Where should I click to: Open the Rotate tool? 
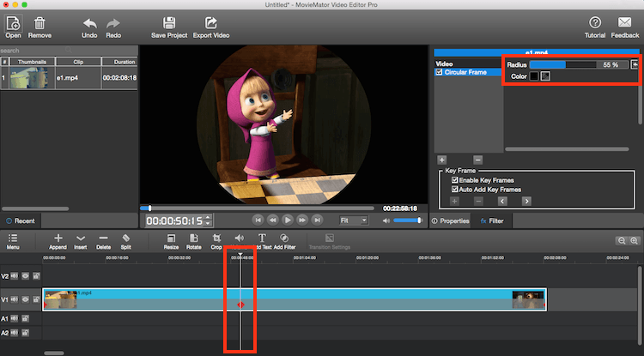(x=193, y=242)
